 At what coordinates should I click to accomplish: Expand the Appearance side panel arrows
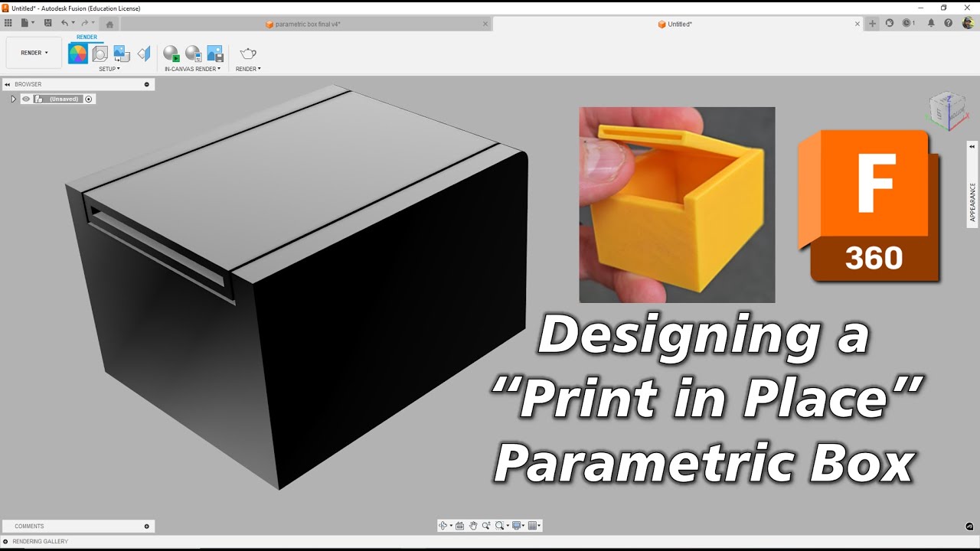pyautogui.click(x=972, y=146)
